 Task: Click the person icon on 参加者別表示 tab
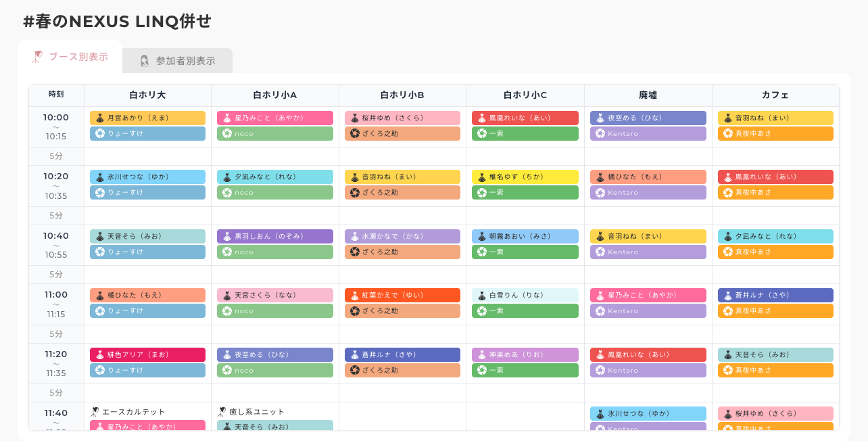pyautogui.click(x=144, y=61)
